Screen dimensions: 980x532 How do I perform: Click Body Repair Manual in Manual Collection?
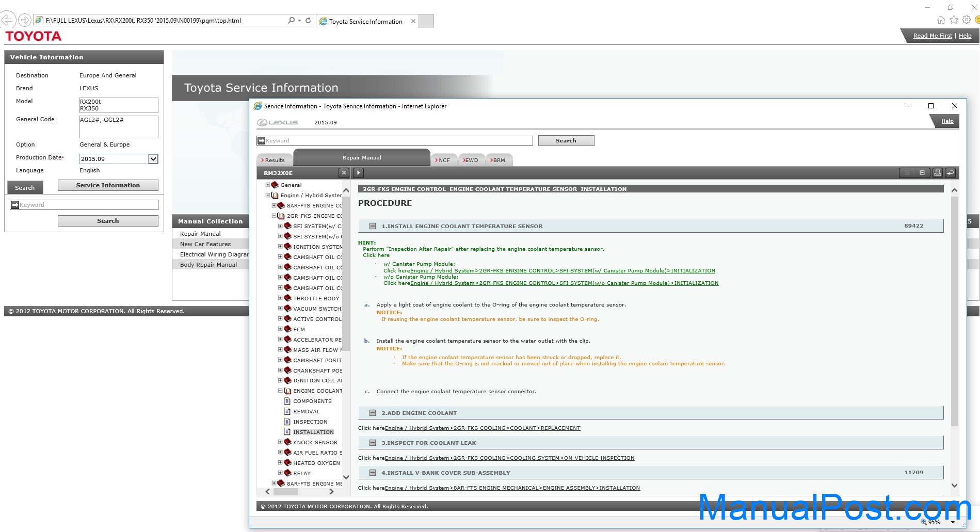pos(208,265)
